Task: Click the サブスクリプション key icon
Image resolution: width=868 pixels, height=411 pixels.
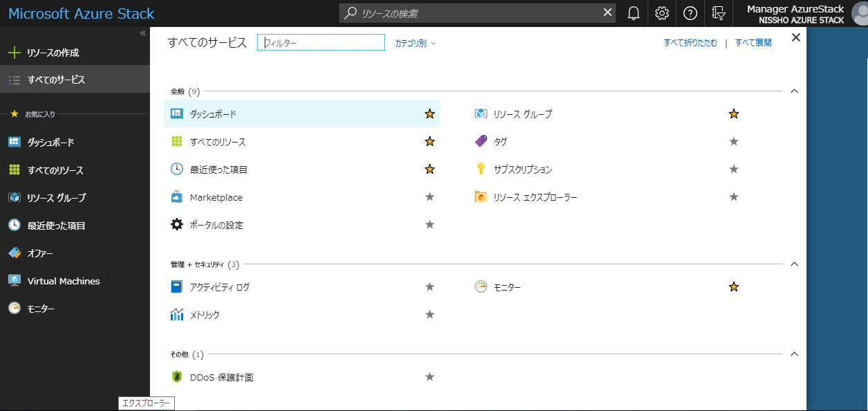Action: [481, 170]
